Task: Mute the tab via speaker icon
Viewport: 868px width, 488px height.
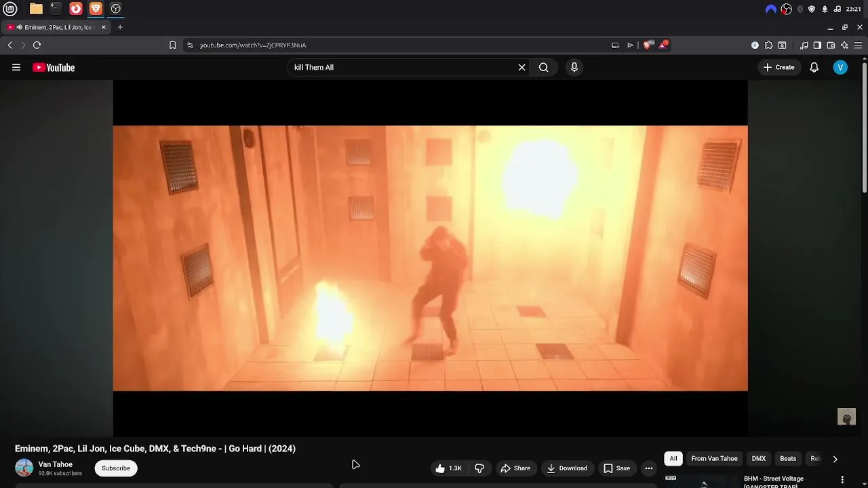Action: pyautogui.click(x=19, y=27)
